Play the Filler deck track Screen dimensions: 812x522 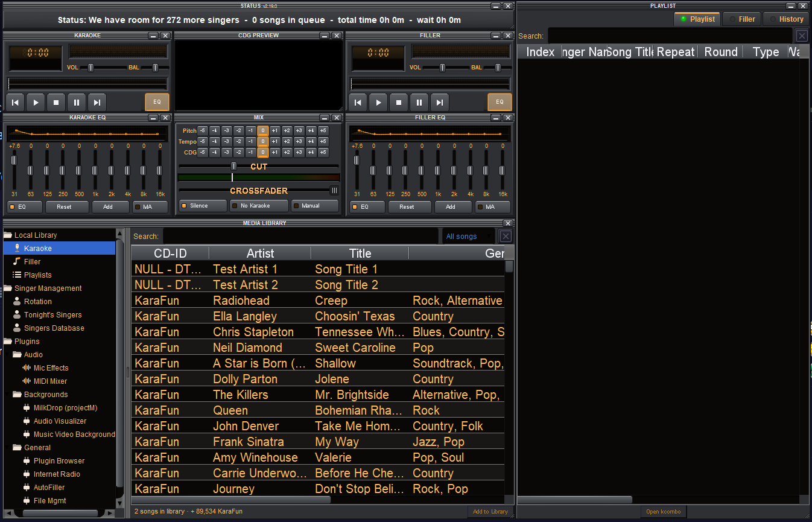(378, 103)
